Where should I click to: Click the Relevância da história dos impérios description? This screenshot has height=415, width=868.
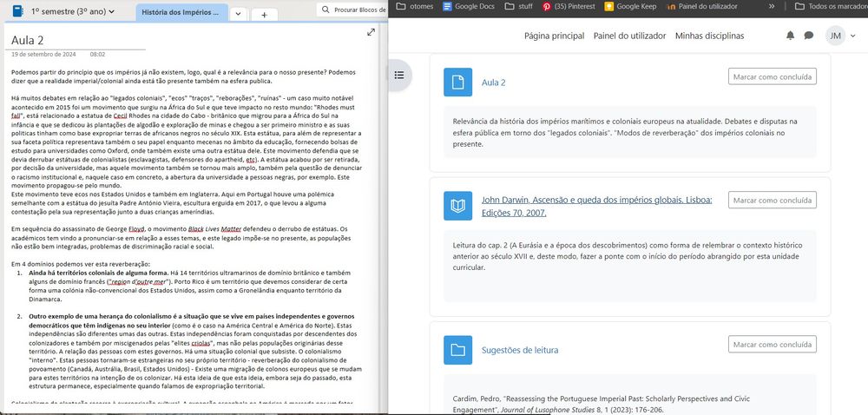pos(625,132)
